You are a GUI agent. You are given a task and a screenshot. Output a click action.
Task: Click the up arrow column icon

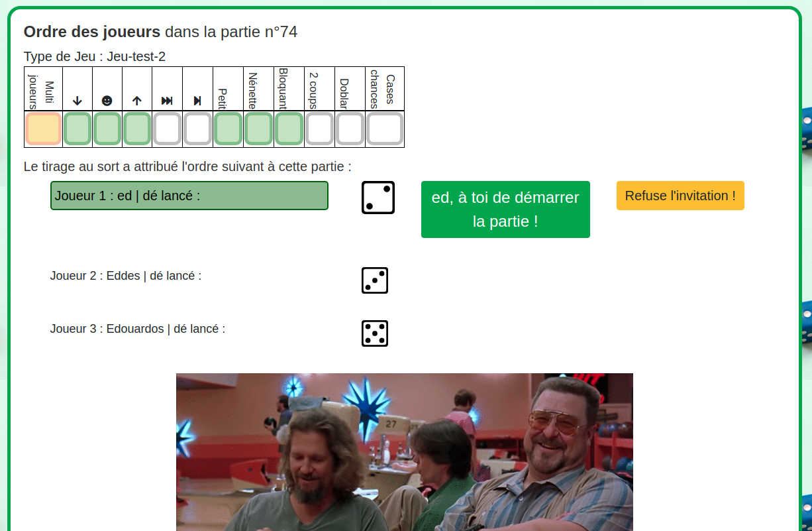[137, 101]
